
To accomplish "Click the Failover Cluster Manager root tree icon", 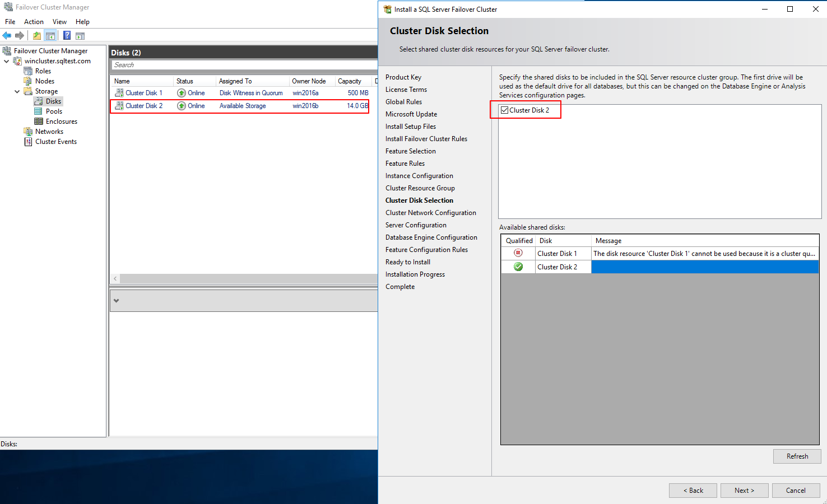I will [7, 51].
